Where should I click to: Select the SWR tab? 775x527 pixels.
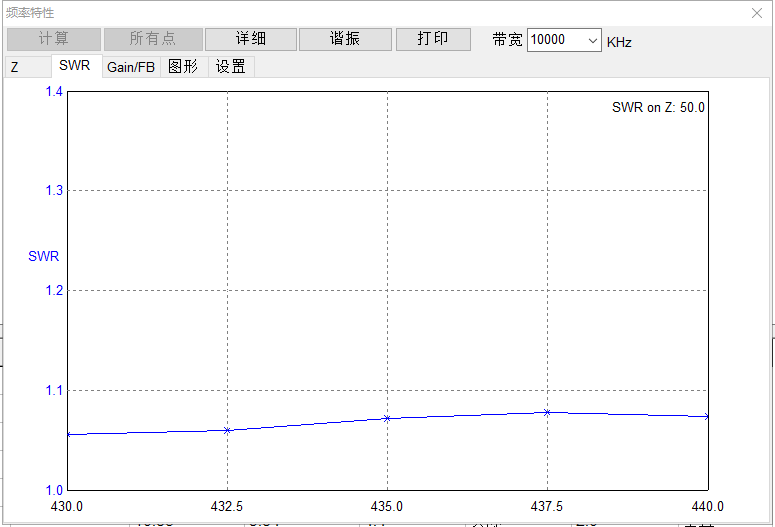[x=75, y=66]
